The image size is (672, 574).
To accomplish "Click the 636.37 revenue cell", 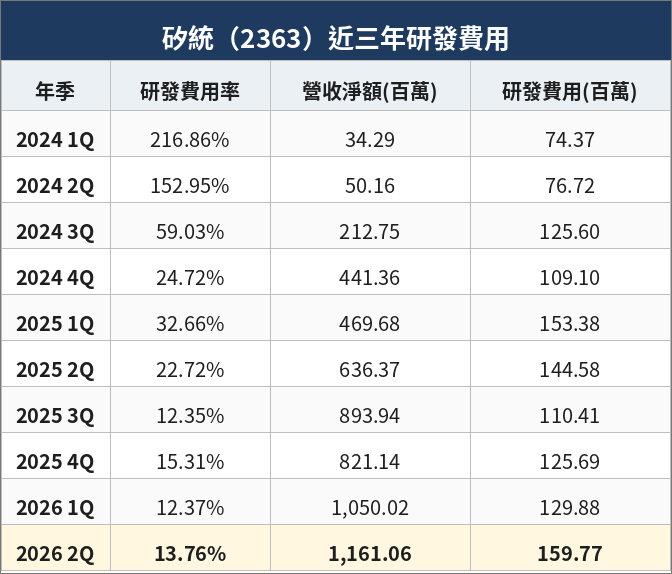I will pyautogui.click(x=369, y=370).
